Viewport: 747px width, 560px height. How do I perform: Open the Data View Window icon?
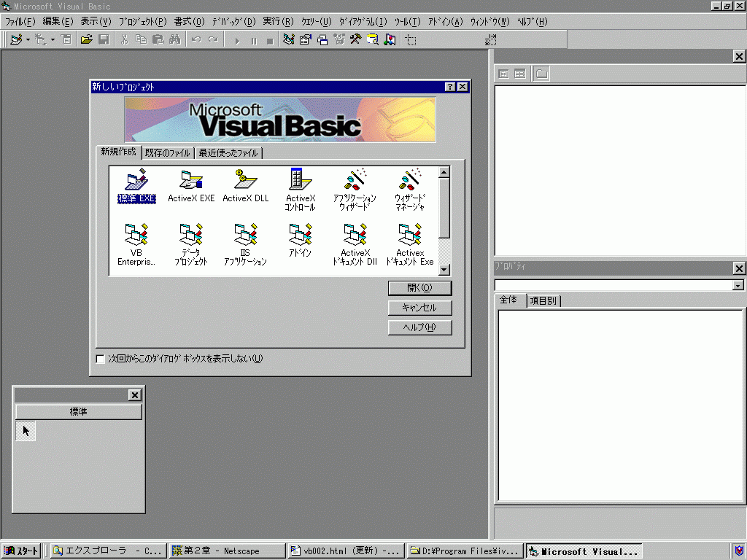coord(373,39)
